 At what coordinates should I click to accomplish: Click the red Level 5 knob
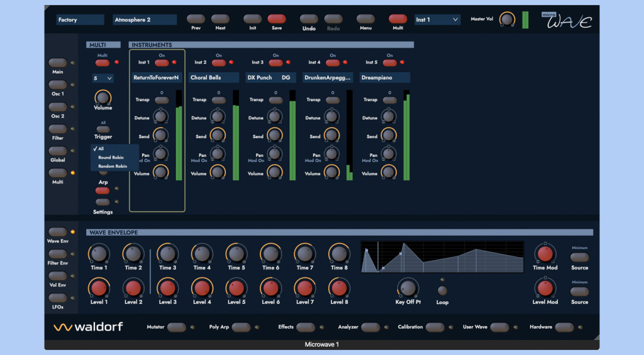[x=236, y=288]
